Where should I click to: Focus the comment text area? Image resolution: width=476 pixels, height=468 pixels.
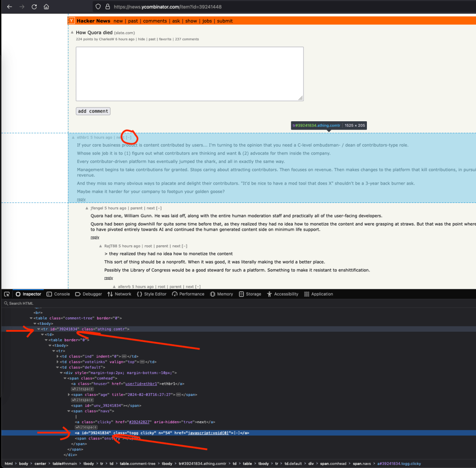tap(190, 74)
